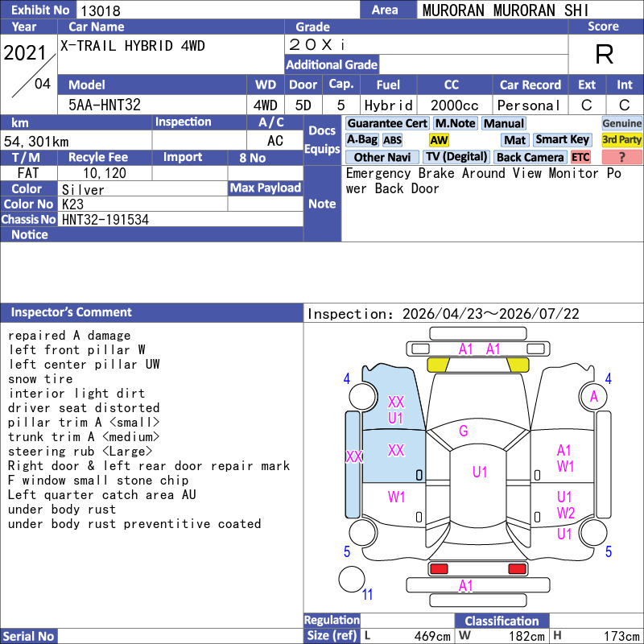Click the XX mark on left side sill
This screenshot has width=644, height=644.
(x=354, y=456)
